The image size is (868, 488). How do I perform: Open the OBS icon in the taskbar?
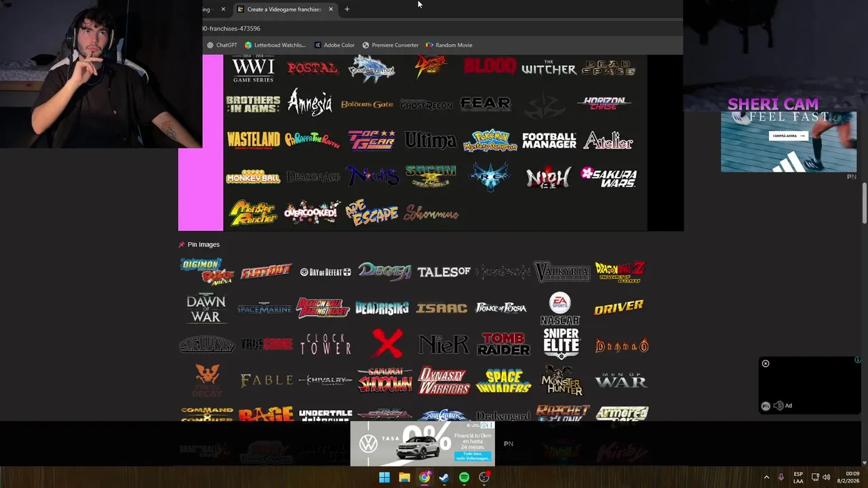[484, 478]
